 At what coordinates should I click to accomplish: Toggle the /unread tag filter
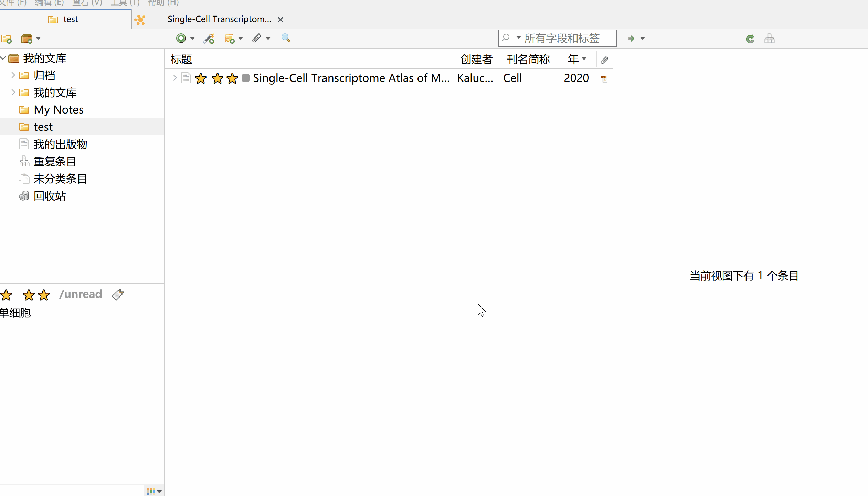(x=81, y=294)
